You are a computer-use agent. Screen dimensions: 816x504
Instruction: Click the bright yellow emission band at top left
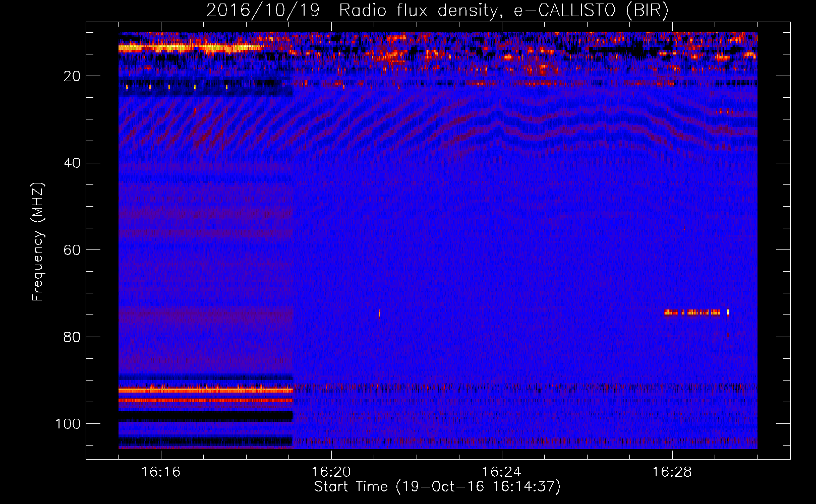(x=191, y=48)
